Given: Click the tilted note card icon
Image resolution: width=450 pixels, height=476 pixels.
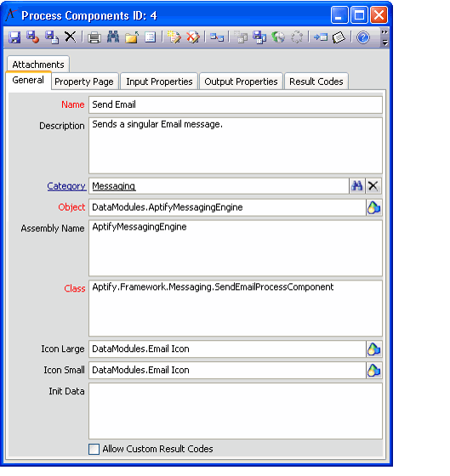Looking at the screenshot, I should 339,37.
